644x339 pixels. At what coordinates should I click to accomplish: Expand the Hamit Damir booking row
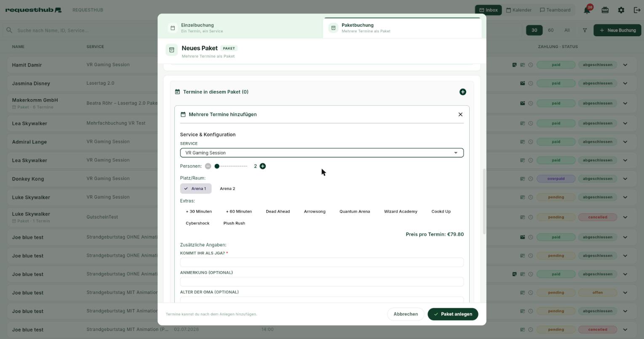[x=625, y=65]
